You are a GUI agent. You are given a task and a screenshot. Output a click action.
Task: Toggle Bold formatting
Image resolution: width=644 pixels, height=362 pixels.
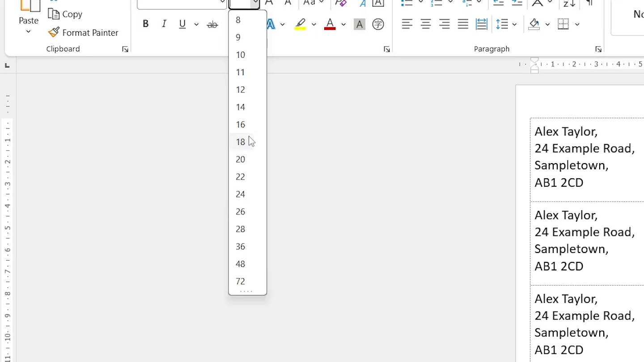145,24
